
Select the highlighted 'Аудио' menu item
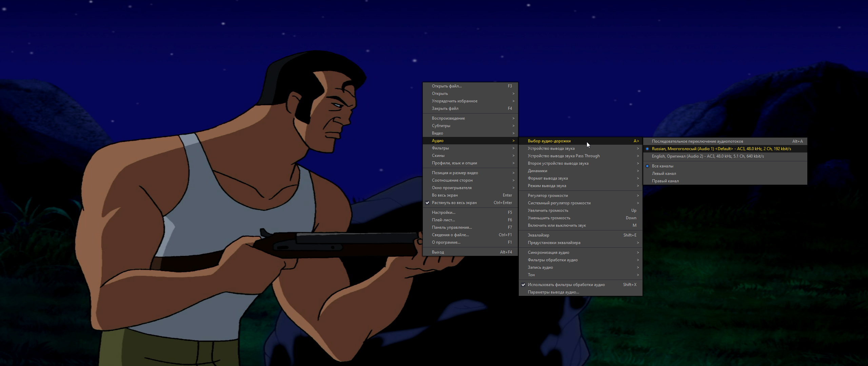[x=470, y=141]
